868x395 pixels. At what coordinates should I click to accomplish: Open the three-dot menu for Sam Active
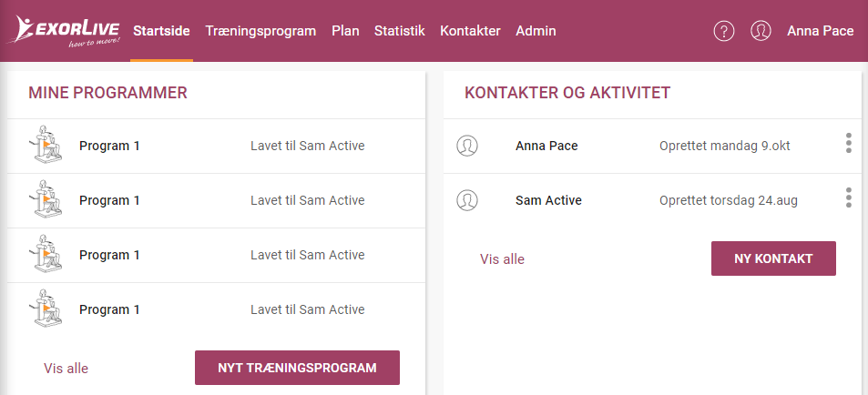[x=849, y=197]
